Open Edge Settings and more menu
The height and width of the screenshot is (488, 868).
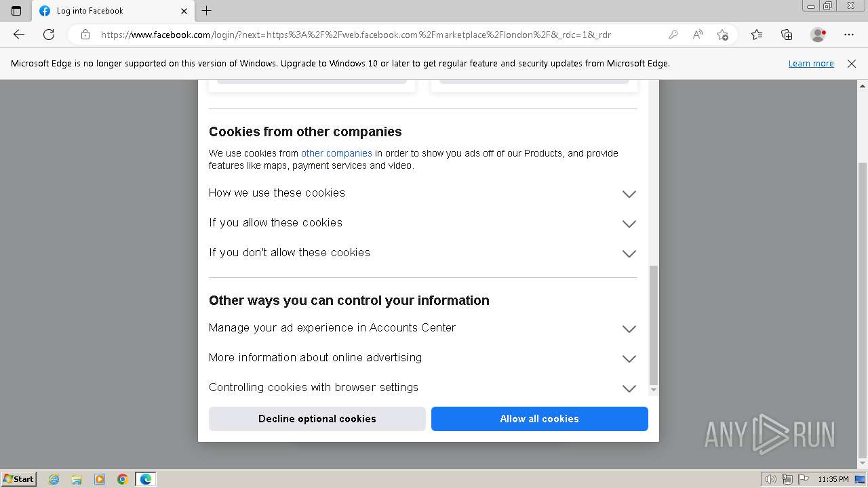coord(849,35)
